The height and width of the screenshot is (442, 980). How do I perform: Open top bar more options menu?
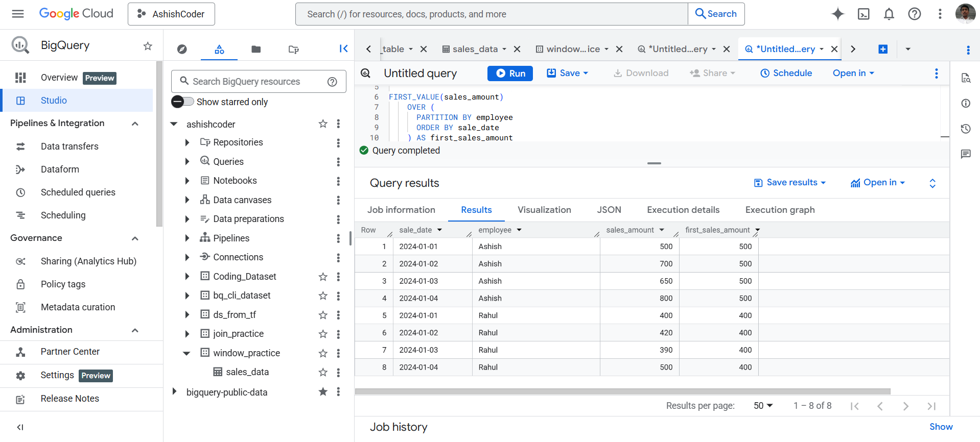tap(940, 14)
